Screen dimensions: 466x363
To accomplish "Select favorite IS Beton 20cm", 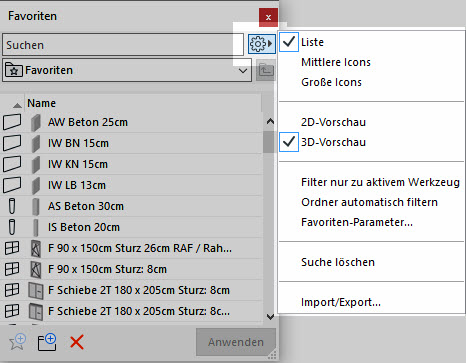I will click(x=132, y=227).
